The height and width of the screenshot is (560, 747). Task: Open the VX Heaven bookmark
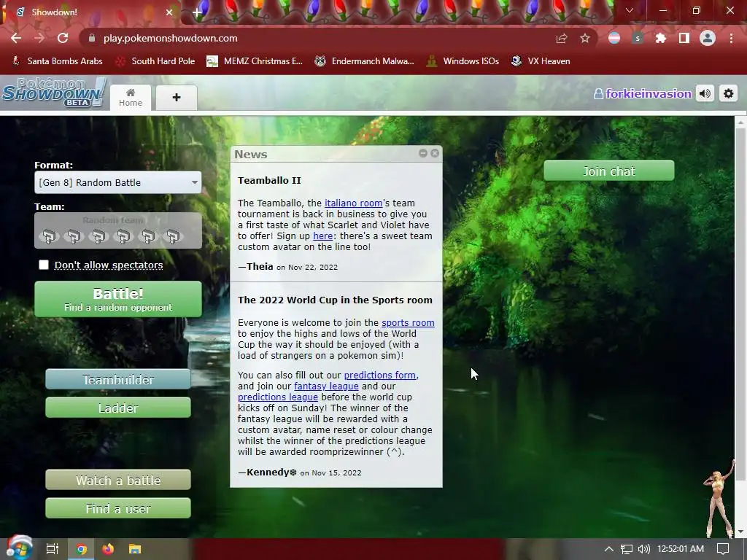(541, 61)
